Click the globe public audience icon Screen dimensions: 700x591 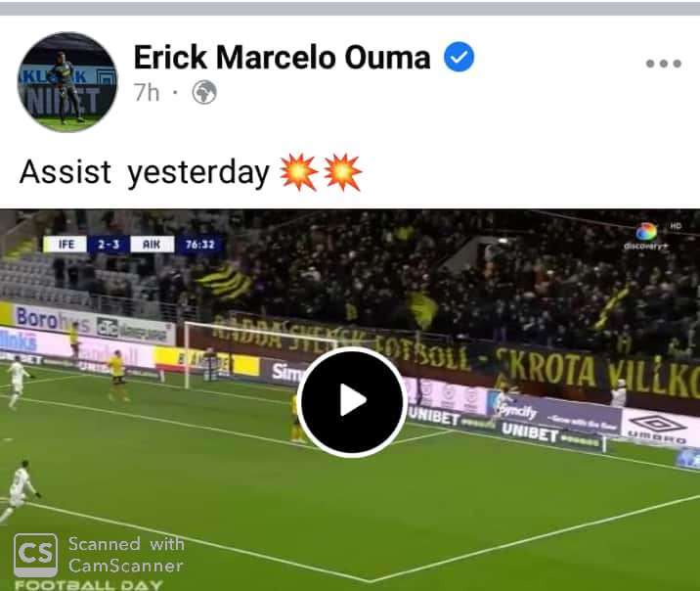[x=204, y=93]
